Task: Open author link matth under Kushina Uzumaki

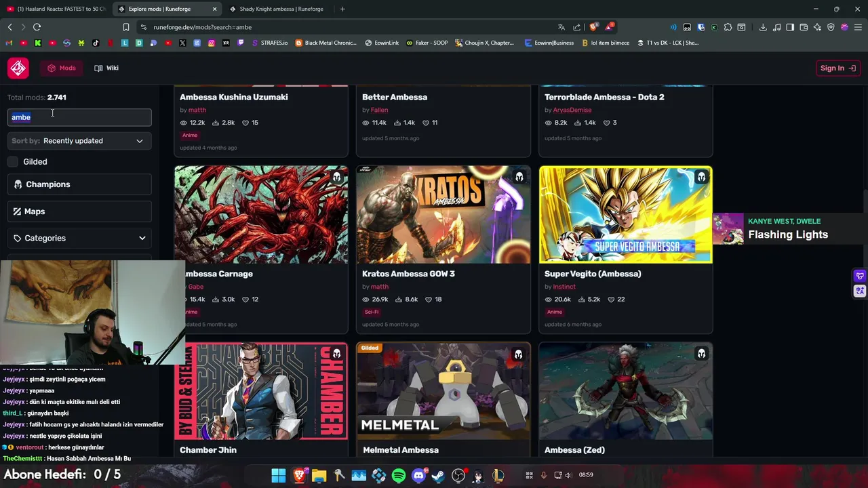Action: click(x=197, y=110)
